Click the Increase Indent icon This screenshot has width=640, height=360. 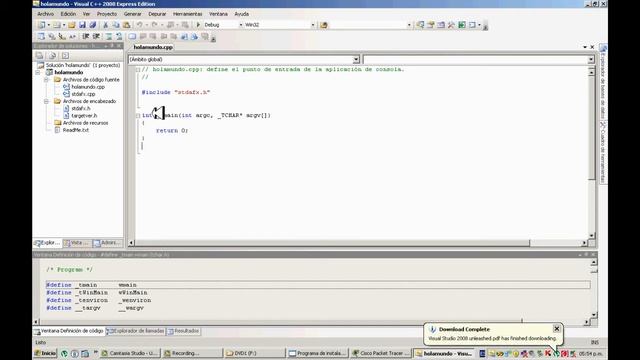coord(96,37)
